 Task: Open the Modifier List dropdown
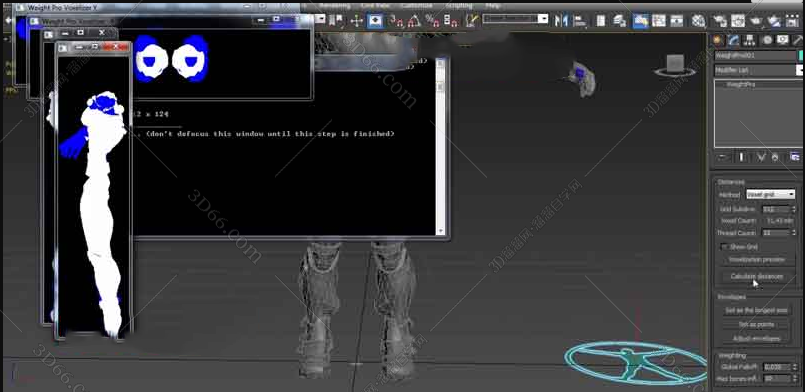click(x=758, y=70)
